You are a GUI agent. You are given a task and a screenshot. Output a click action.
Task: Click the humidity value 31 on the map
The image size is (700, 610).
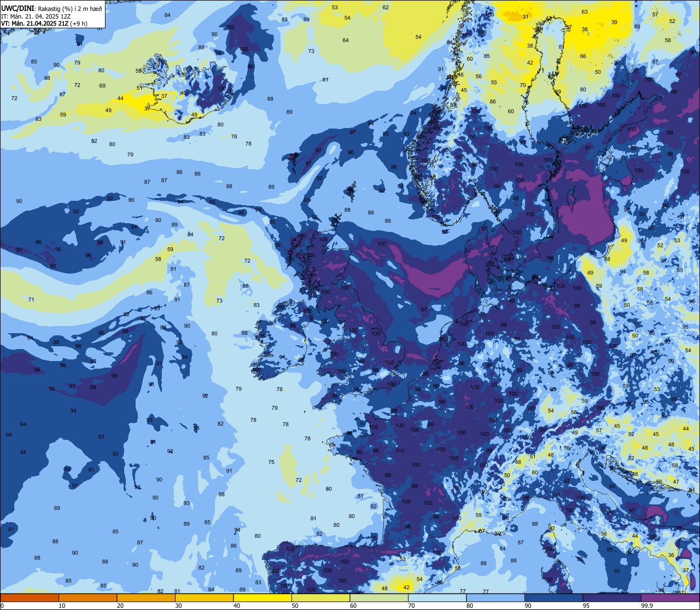coord(526,16)
